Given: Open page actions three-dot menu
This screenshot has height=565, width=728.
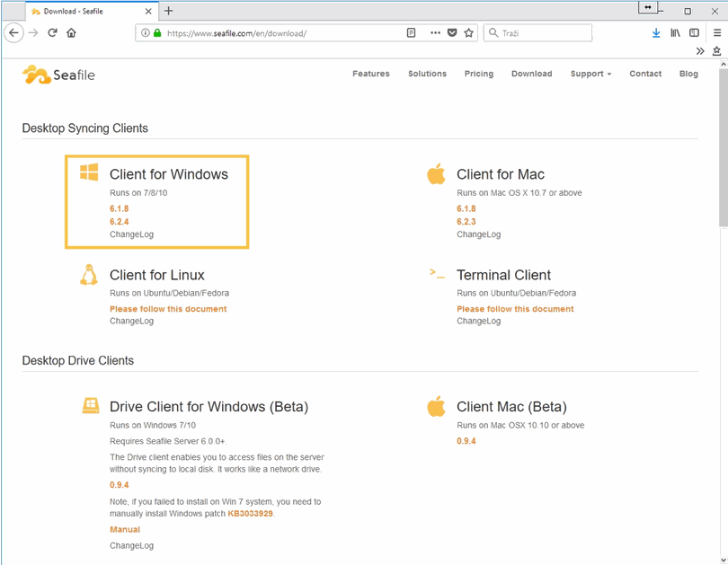Looking at the screenshot, I should 435,33.
